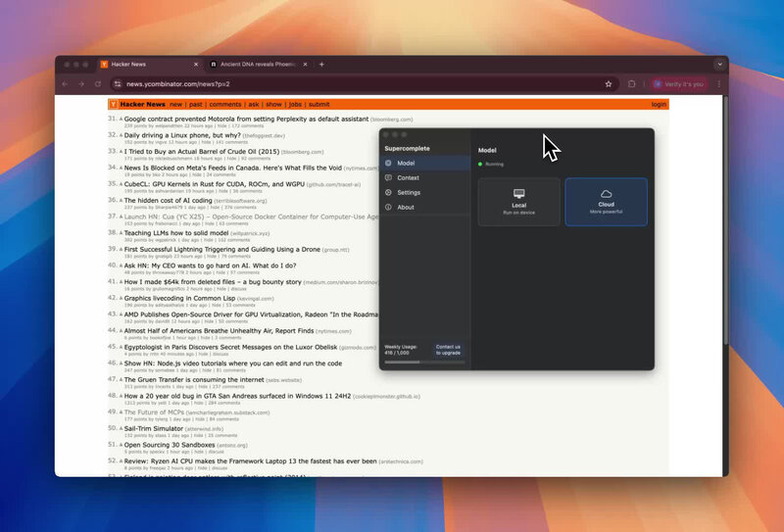Close the Ancient DNA tab
Screen dimensions: 784x532
pyautogui.click(x=305, y=65)
